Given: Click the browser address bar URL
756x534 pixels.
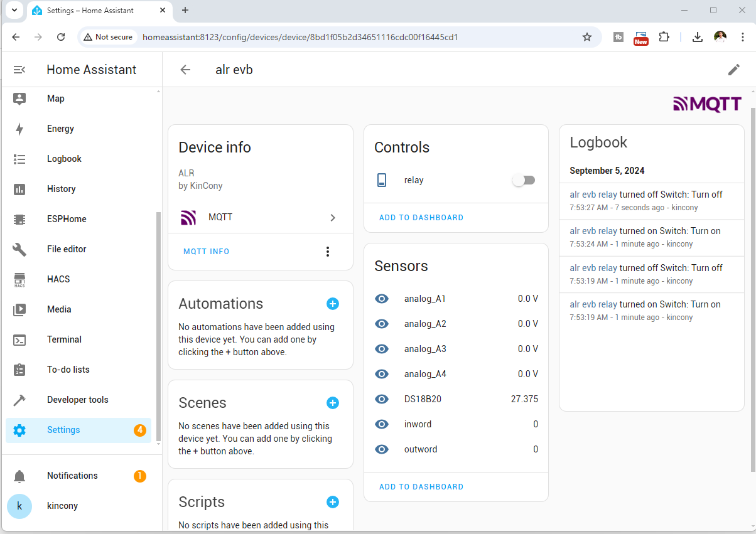Looking at the screenshot, I should pyautogui.click(x=300, y=37).
